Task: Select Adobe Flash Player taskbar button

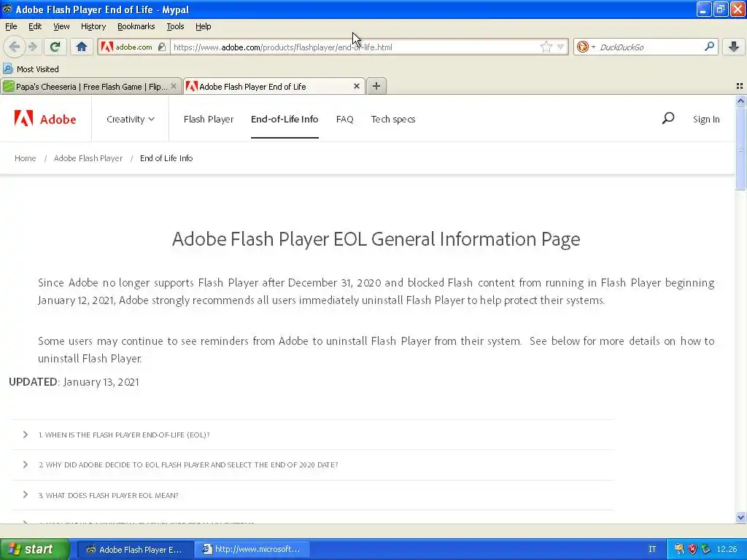Action: coord(135,550)
